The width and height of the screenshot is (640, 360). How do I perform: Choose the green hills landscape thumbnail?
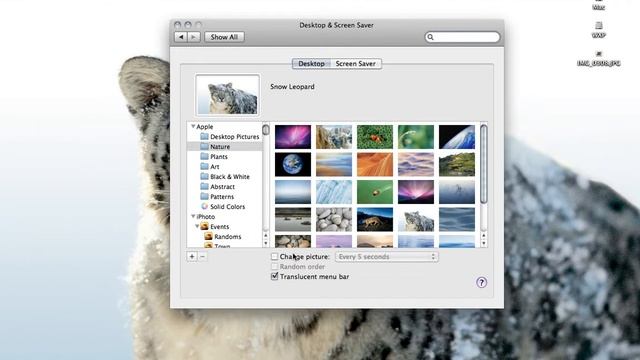(457, 164)
